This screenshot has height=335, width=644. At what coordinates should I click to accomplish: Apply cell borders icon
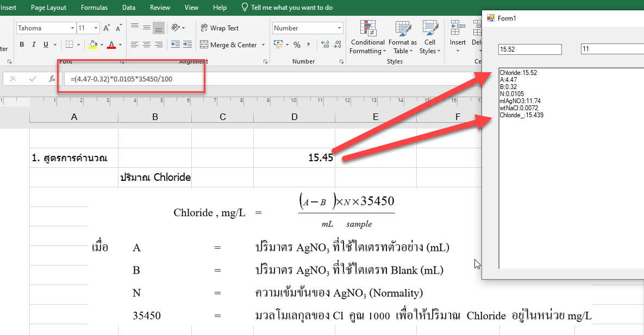pos(70,45)
